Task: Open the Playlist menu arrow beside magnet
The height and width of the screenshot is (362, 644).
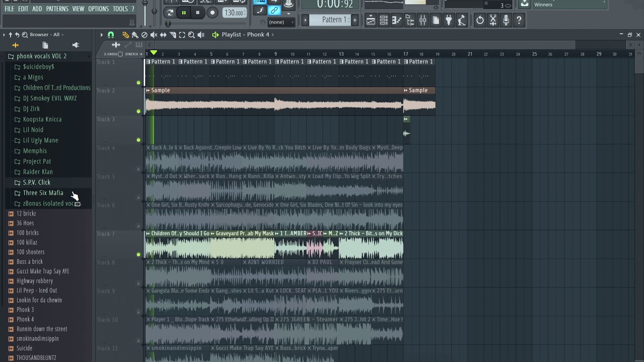Action: pos(102,35)
